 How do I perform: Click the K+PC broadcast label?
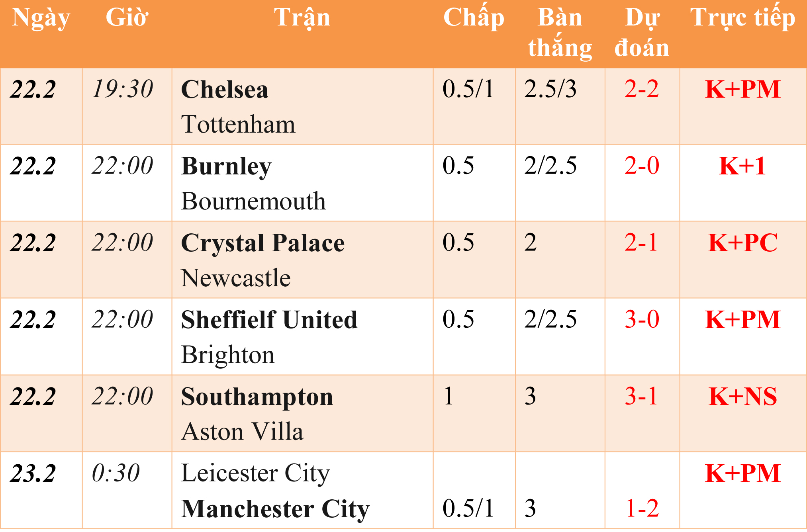coord(743,243)
